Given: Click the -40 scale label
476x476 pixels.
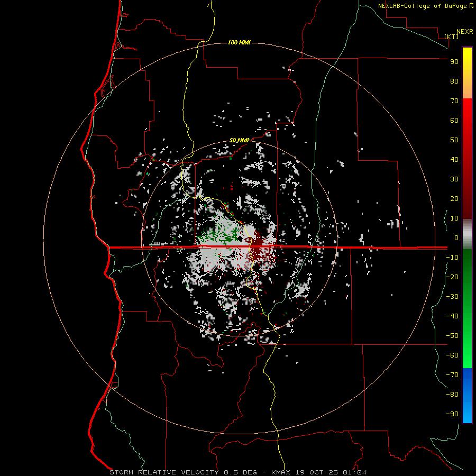Looking at the screenshot, I should pyautogui.click(x=452, y=316).
